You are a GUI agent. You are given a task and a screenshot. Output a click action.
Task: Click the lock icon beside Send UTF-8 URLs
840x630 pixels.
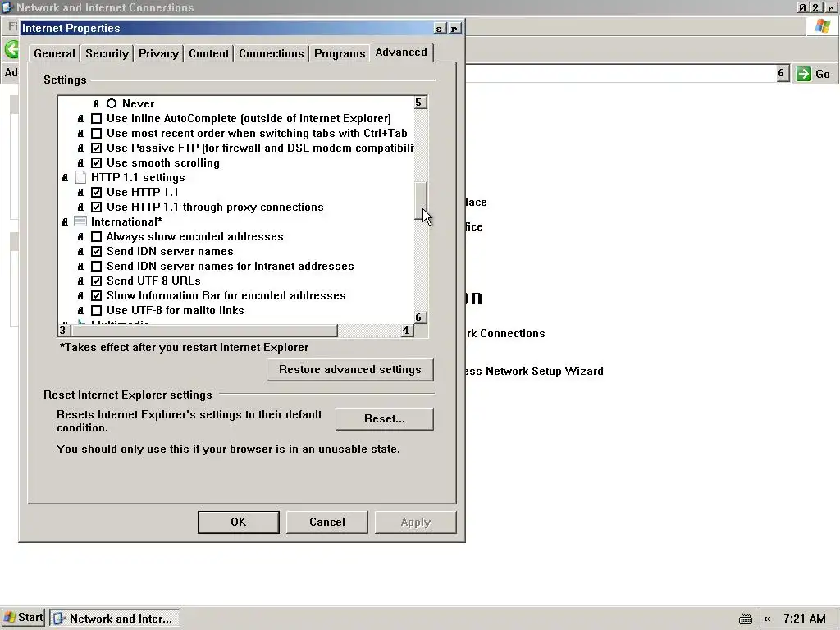[x=80, y=281]
